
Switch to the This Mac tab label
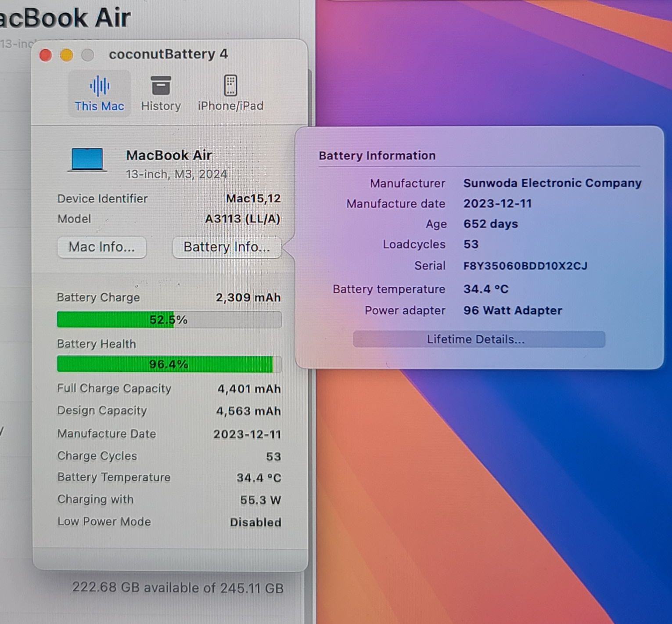click(x=99, y=106)
